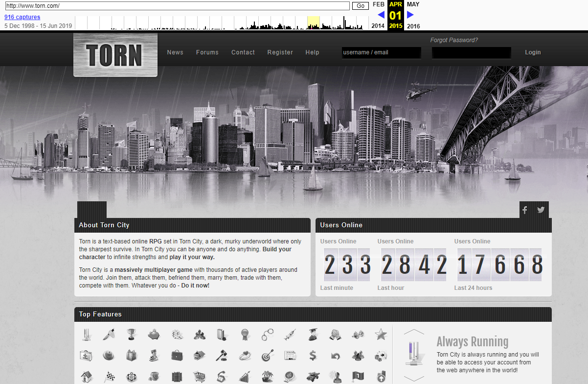Focus the username / email input field

(381, 52)
